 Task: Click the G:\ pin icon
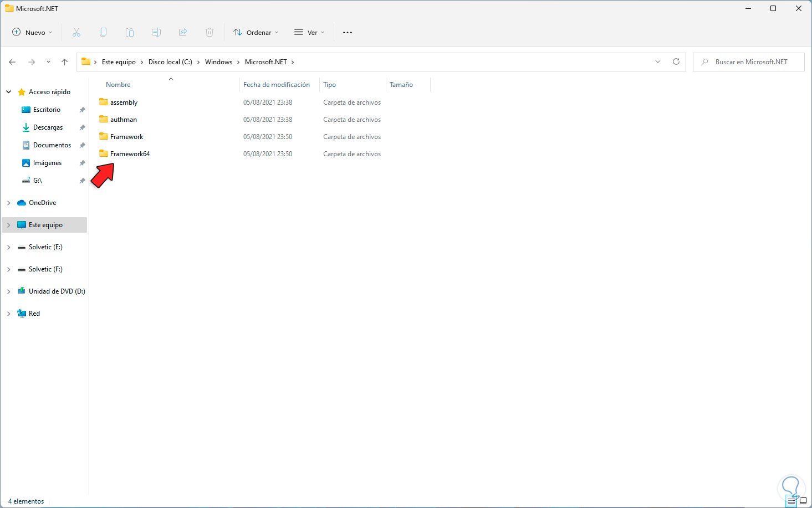[x=82, y=181]
